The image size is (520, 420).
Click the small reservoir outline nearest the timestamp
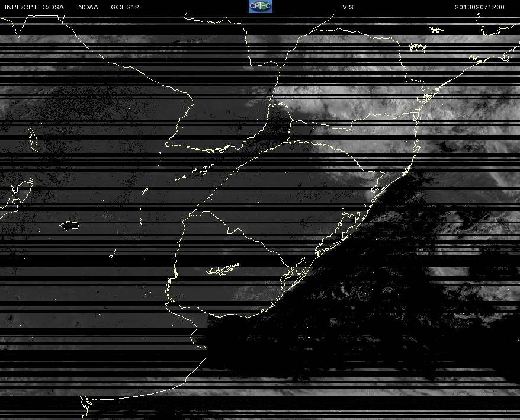click(436, 30)
